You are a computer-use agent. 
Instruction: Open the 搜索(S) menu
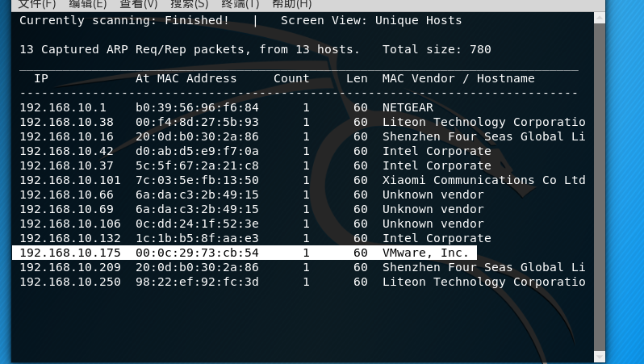point(190,4)
